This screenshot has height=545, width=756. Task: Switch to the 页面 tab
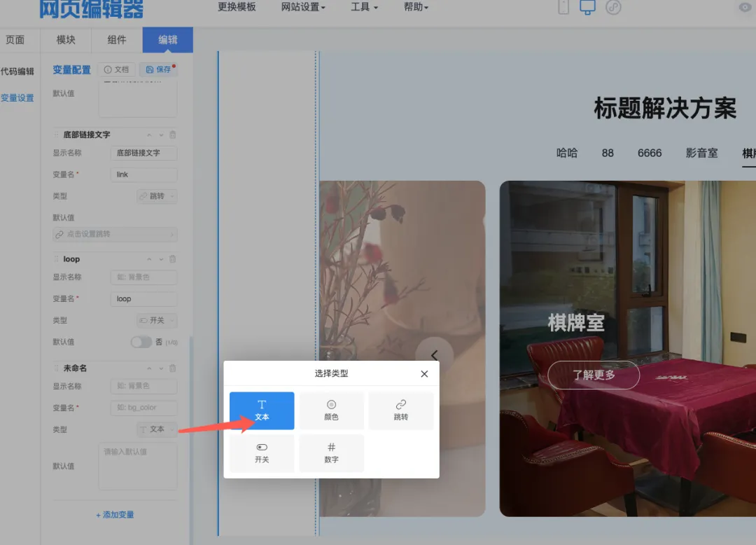(15, 40)
